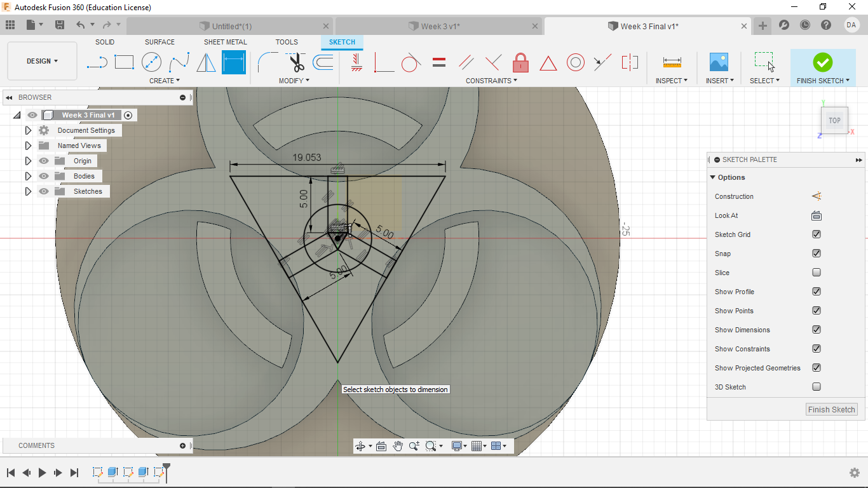Expand the Document Settings tree node
This screenshot has height=488, width=868.
tap(28, 130)
